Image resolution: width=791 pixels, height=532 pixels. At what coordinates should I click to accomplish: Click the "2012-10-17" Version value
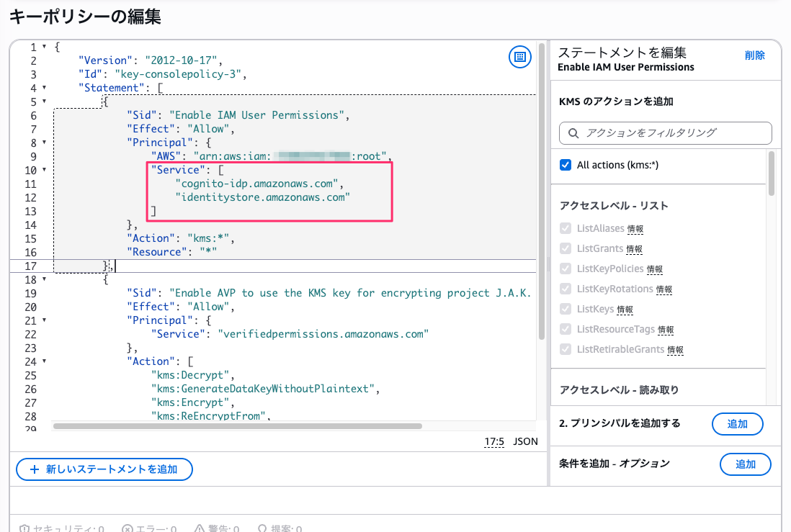click(x=181, y=60)
